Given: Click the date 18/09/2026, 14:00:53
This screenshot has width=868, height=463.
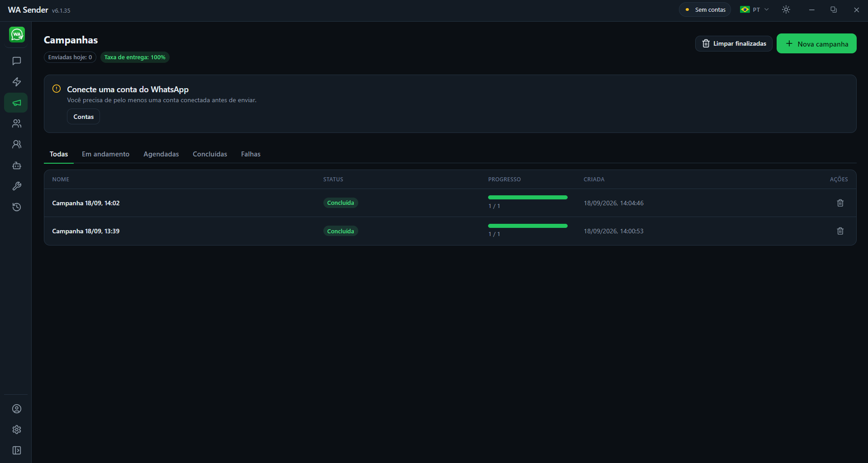Looking at the screenshot, I should 613,231.
